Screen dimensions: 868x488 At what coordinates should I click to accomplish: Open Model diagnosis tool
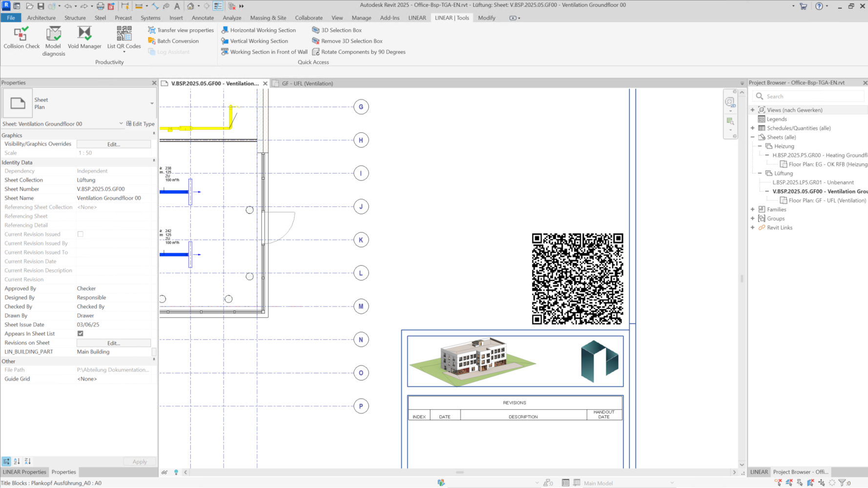(53, 41)
